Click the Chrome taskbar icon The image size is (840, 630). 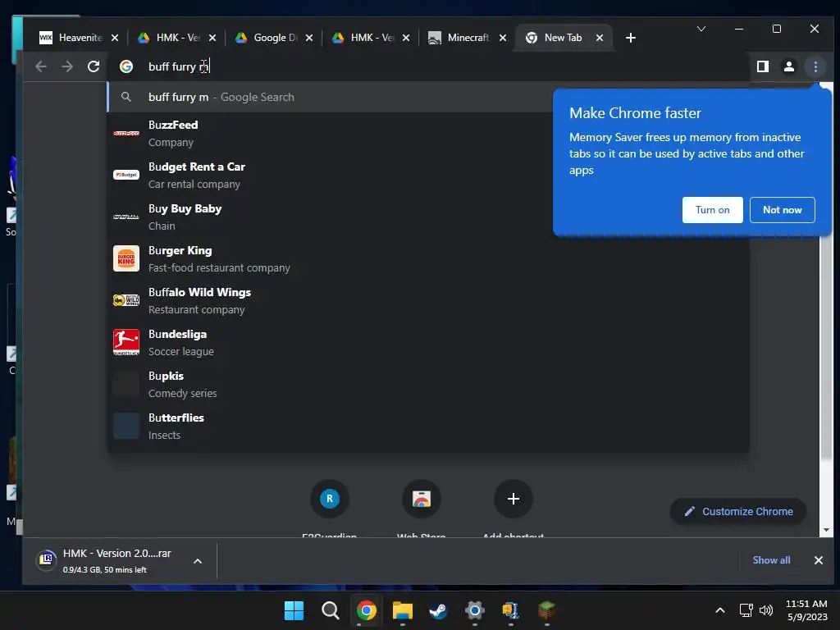(x=367, y=610)
